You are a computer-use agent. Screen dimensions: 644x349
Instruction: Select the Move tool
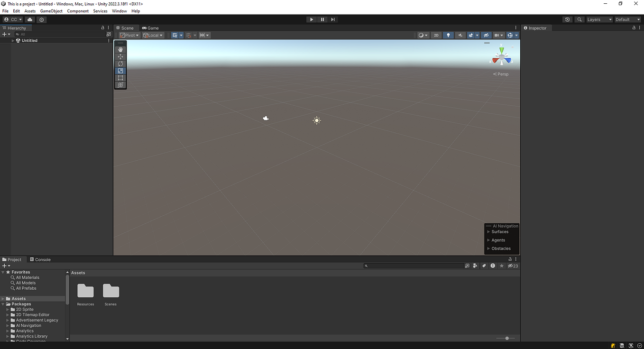click(120, 56)
